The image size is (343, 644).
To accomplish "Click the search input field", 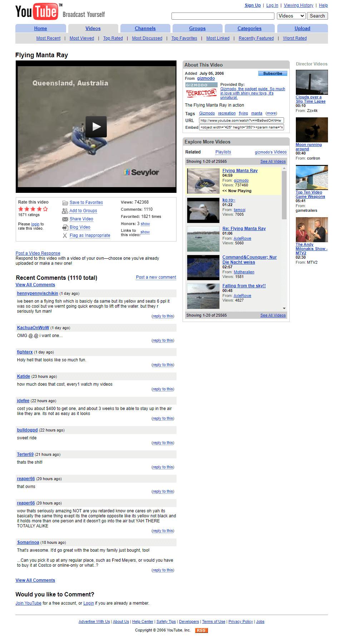I will (223, 16).
